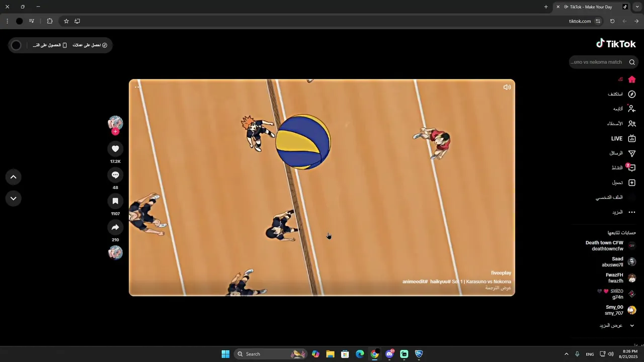Open File Explorer from the taskbar
644x362 pixels.
(x=330, y=354)
